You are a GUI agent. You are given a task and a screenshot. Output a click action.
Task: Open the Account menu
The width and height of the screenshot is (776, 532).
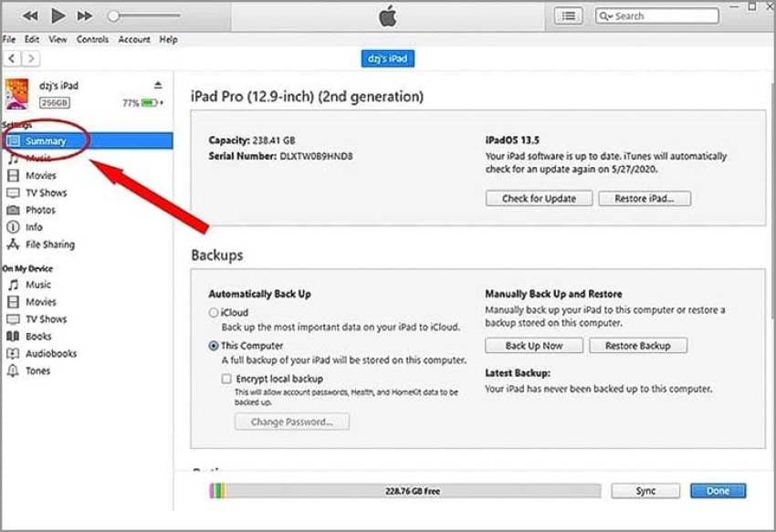(x=134, y=40)
